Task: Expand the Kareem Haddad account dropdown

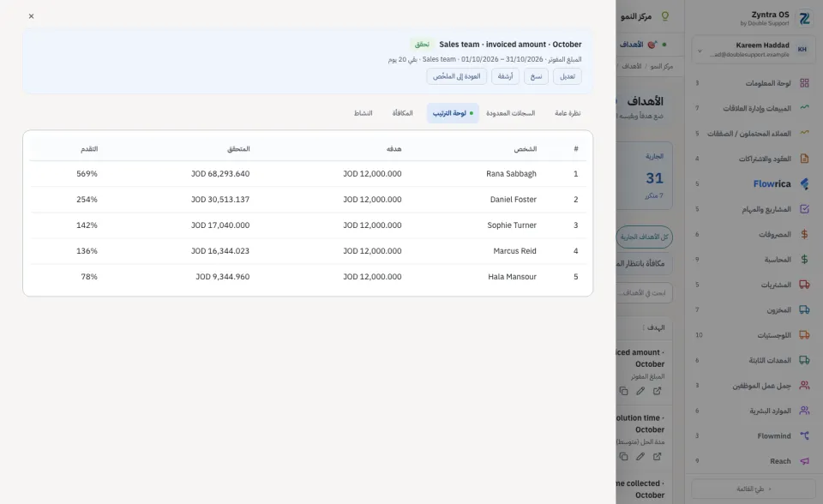Action: pyautogui.click(x=700, y=51)
